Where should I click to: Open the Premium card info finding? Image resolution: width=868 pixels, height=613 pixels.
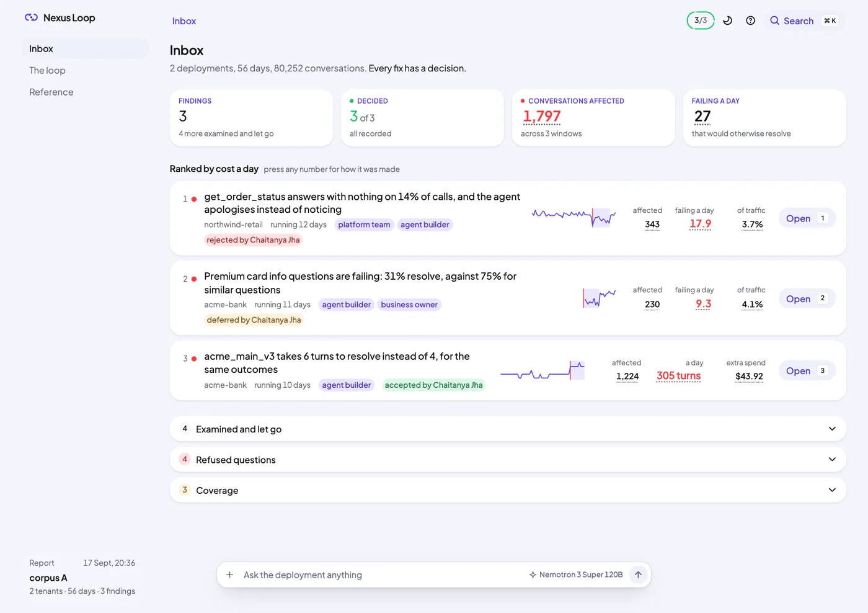click(807, 298)
